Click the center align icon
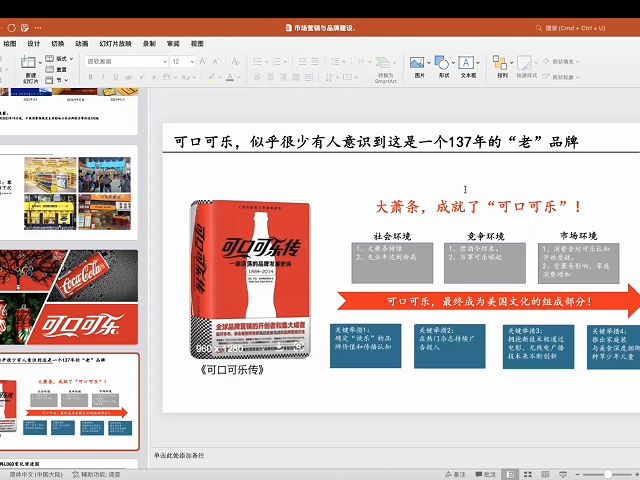 tap(270, 77)
